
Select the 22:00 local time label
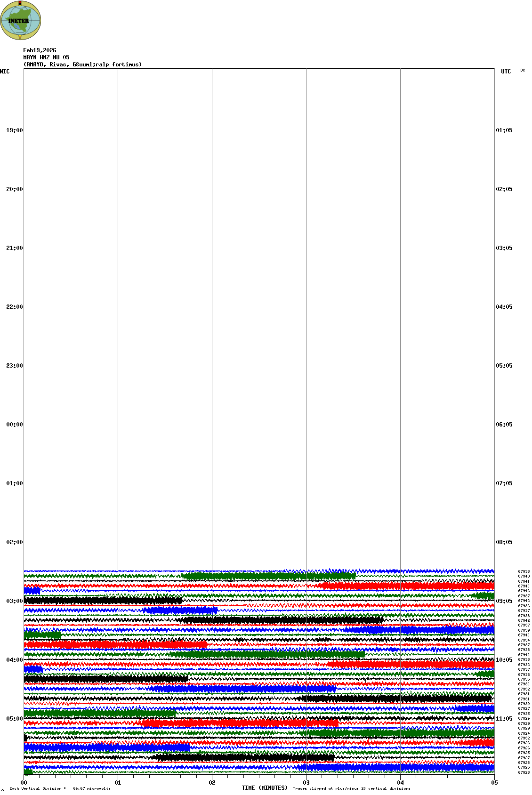click(x=14, y=307)
